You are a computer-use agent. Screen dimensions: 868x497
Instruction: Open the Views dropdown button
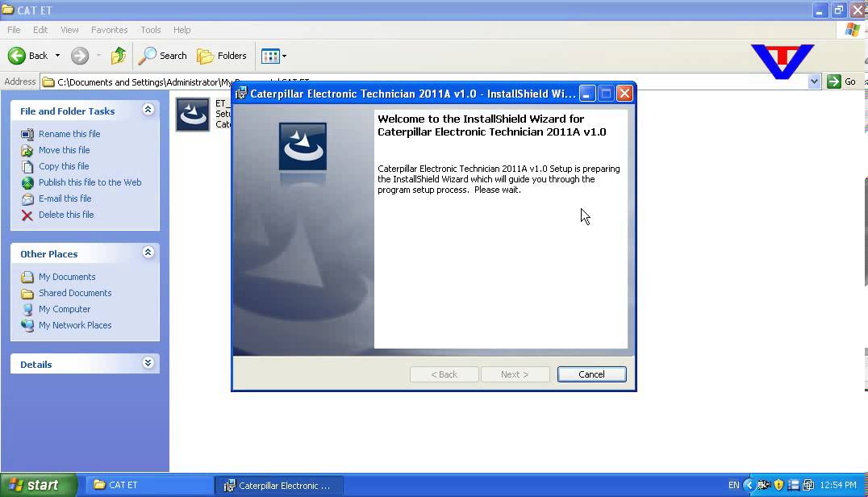274,56
